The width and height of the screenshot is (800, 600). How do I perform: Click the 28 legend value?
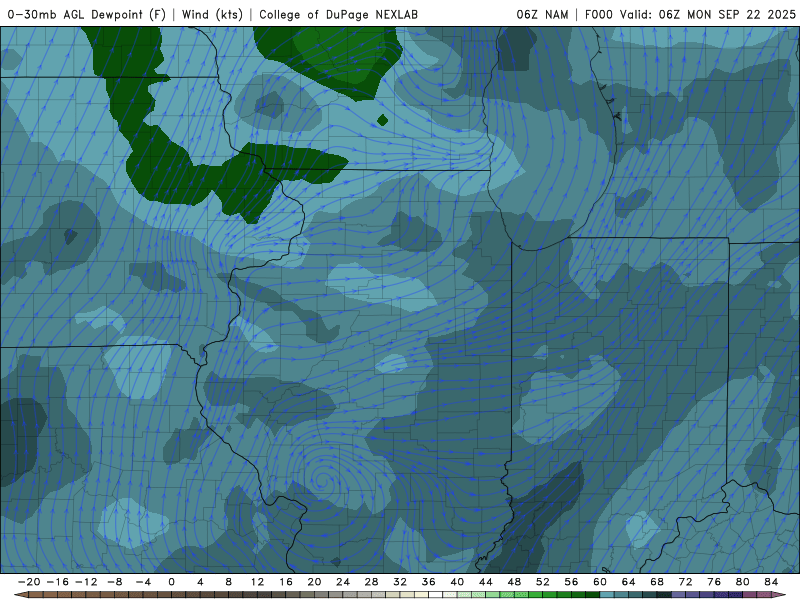[371, 582]
